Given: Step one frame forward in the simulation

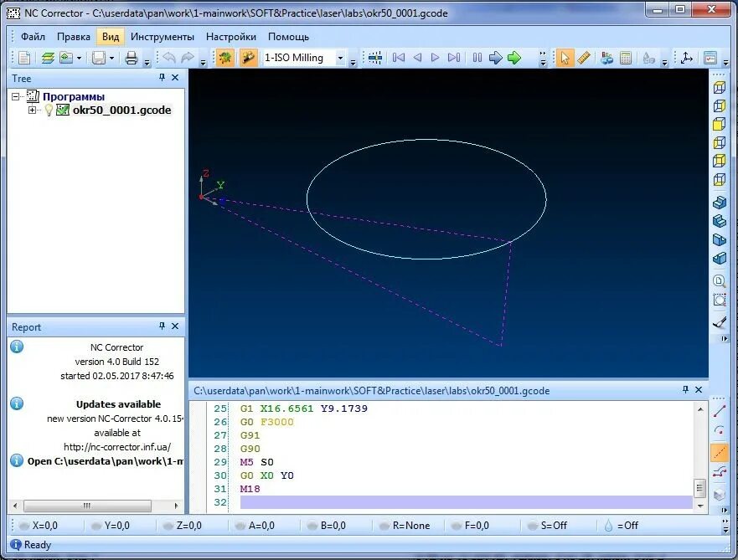Looking at the screenshot, I should pyautogui.click(x=436, y=58).
